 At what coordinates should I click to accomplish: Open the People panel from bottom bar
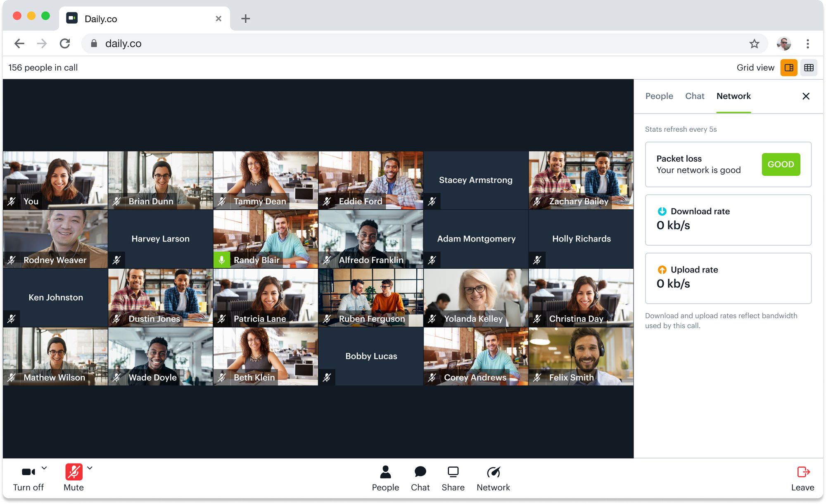coord(385,478)
